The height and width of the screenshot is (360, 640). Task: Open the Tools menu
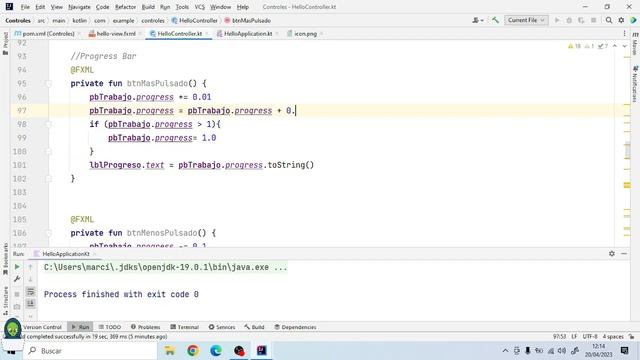tap(182, 7)
